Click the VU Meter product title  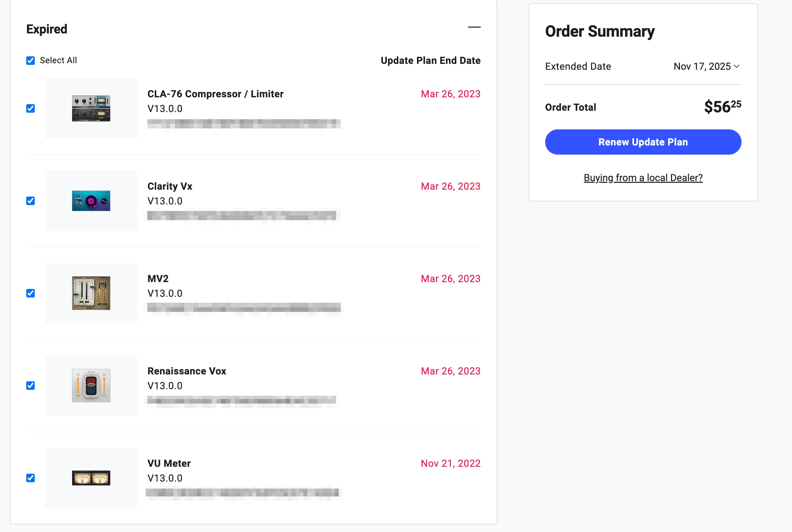point(169,464)
